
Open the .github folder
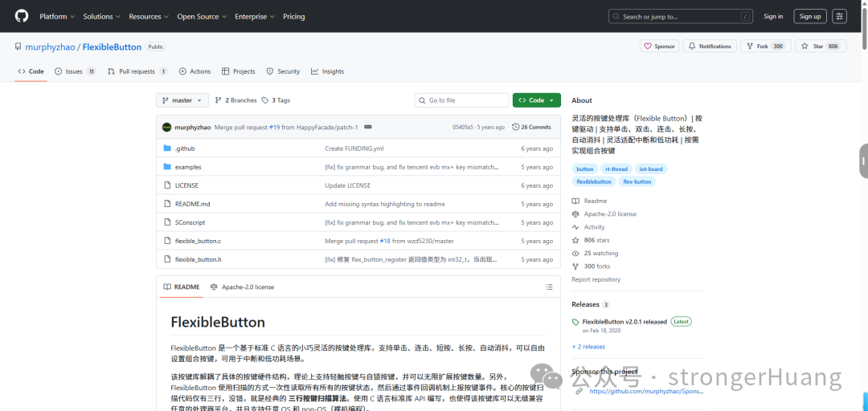(x=184, y=149)
